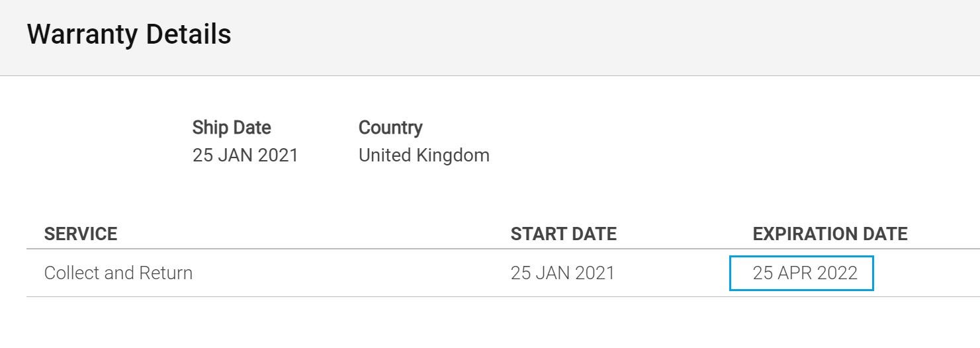Click the SERVICE column header
980x348 pixels.
81,234
